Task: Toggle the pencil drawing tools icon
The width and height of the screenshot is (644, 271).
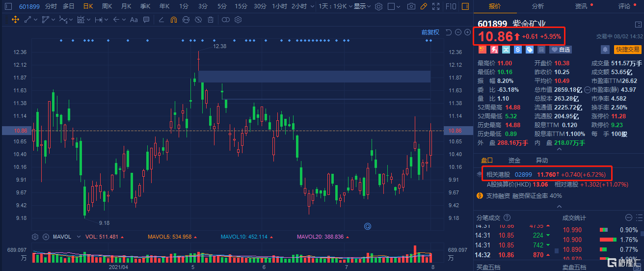Action: 424,6
